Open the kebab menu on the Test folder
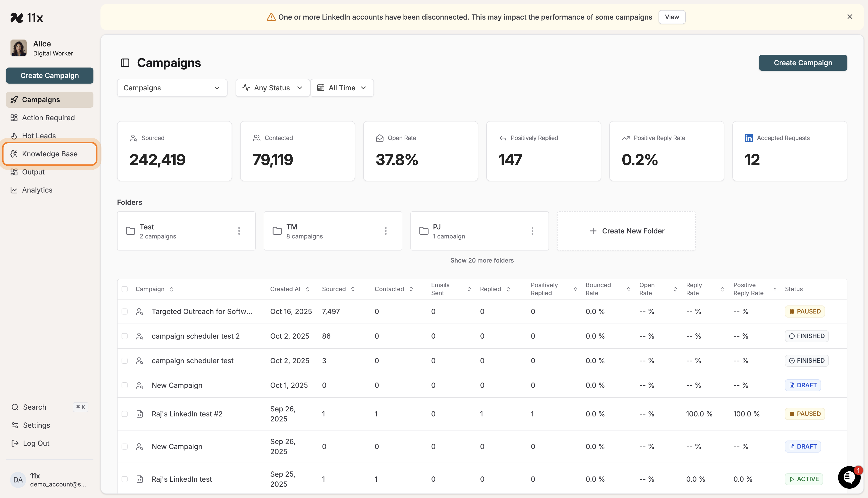Viewport: 868px width, 498px height. (x=239, y=230)
